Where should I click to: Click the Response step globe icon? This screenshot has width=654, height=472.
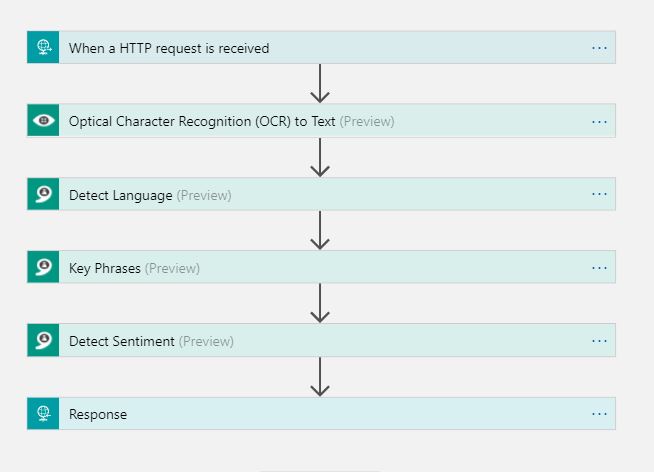pyautogui.click(x=43, y=414)
